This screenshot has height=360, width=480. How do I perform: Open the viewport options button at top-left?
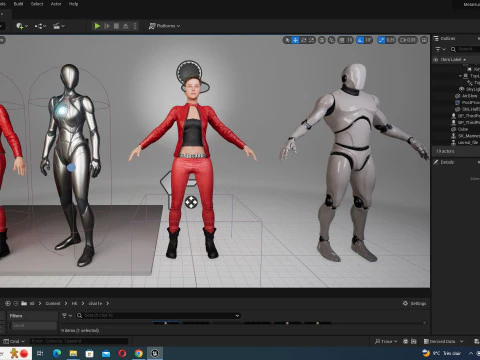pyautogui.click(x=2, y=40)
